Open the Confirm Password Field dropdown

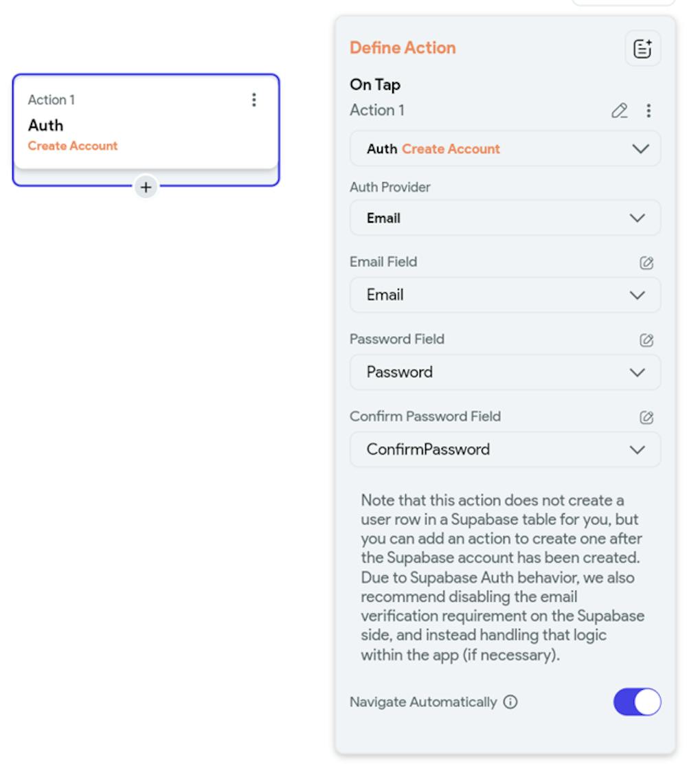pyautogui.click(x=505, y=449)
